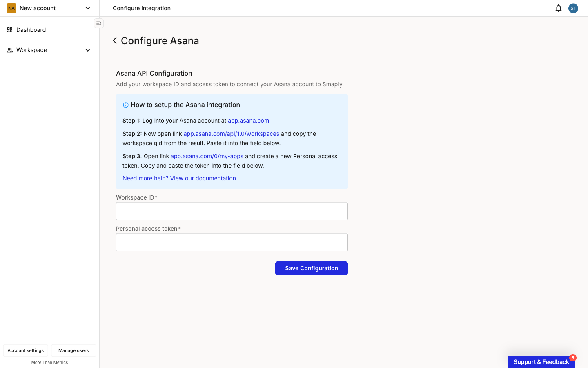
Task: Open the app.asana.com link in Step 1
Action: click(248, 121)
